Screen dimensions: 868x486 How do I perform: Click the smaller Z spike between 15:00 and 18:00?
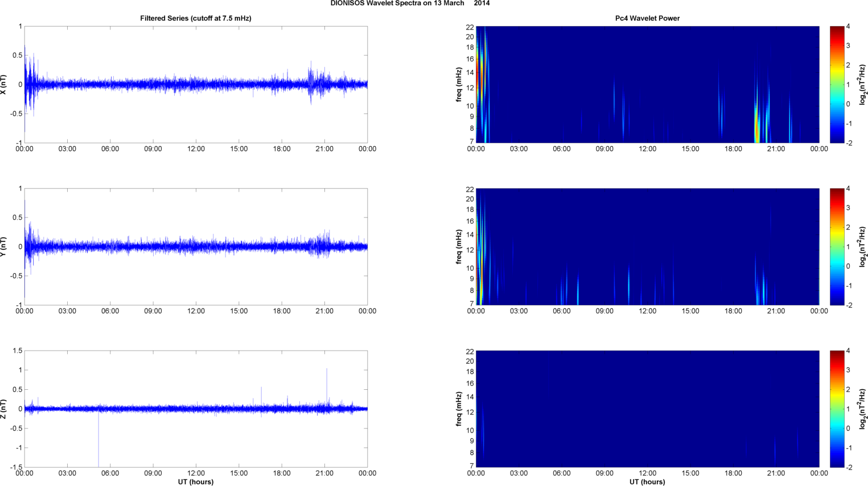tap(261, 397)
